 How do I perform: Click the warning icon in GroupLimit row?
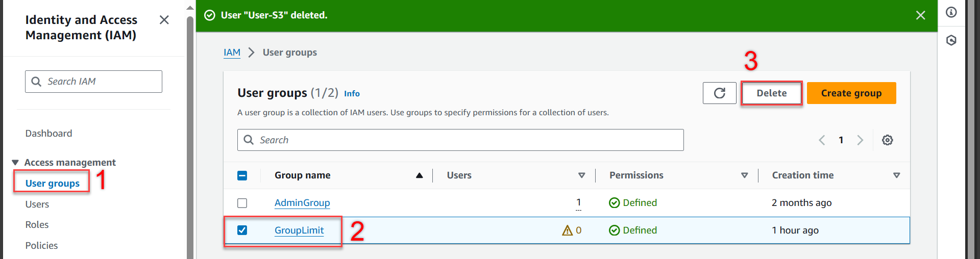pyautogui.click(x=567, y=230)
